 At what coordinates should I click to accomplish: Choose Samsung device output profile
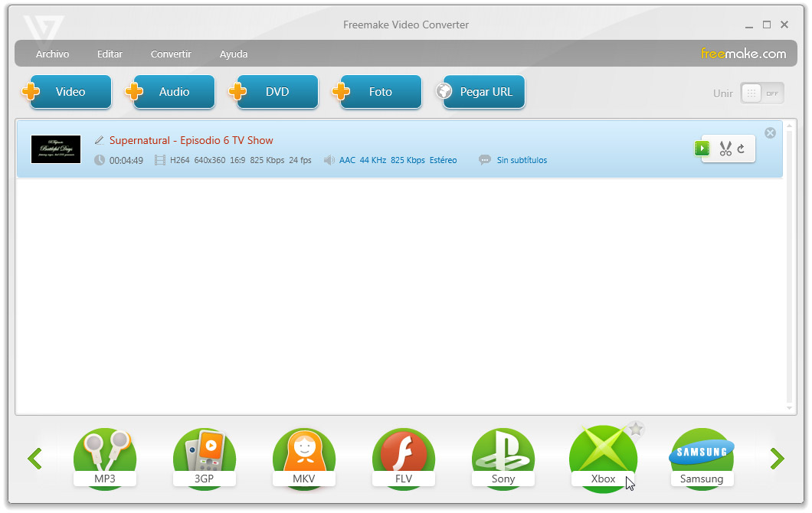click(702, 458)
